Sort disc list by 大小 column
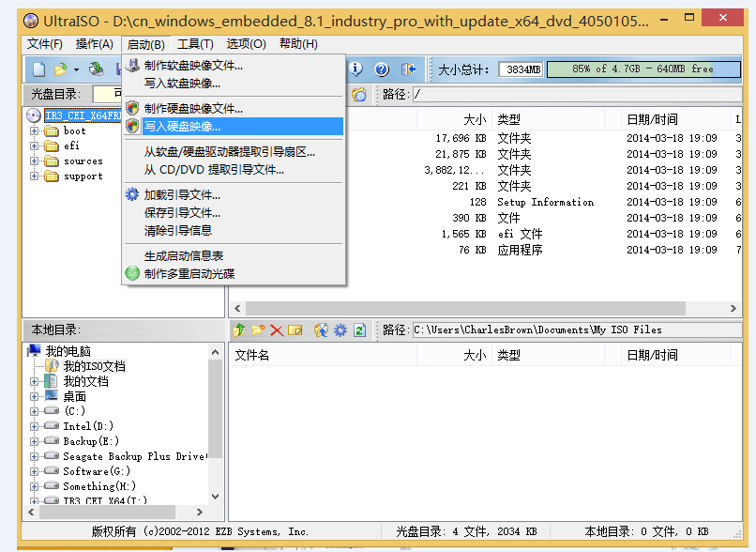756x552 pixels. [454, 119]
